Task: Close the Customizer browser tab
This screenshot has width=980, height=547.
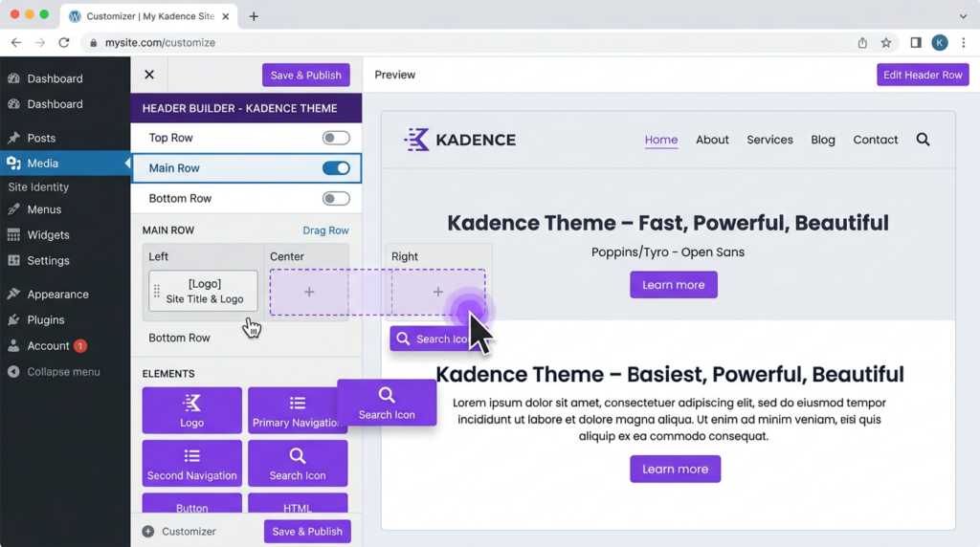Action: point(226,16)
